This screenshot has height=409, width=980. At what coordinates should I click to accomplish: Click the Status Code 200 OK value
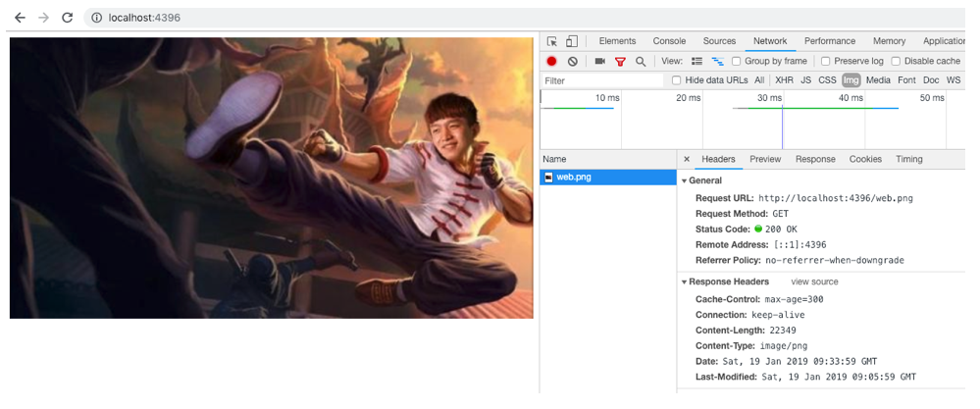(x=776, y=230)
